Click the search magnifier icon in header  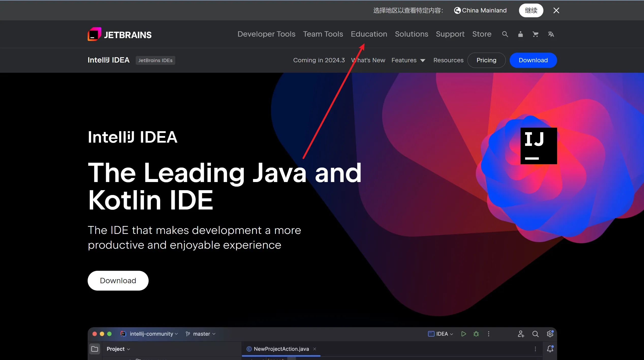click(505, 34)
